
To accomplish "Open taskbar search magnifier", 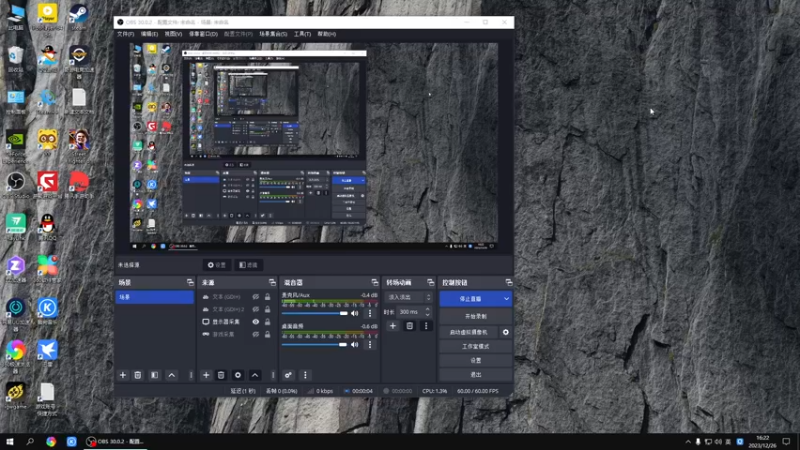I will point(30,441).
